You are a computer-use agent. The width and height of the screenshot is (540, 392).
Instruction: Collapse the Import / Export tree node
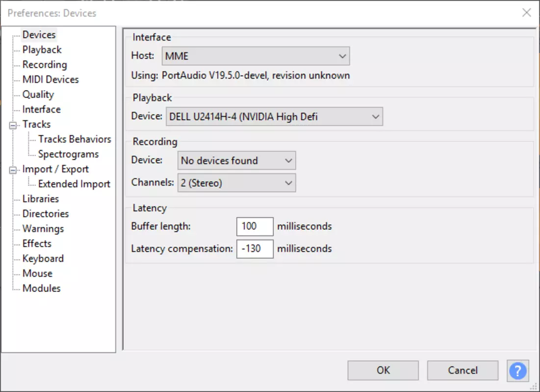click(x=13, y=170)
